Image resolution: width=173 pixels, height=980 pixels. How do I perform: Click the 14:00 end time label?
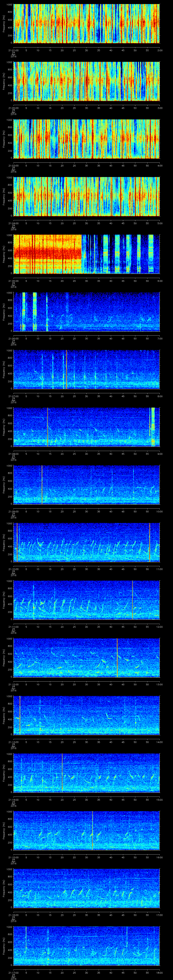[160, 742]
